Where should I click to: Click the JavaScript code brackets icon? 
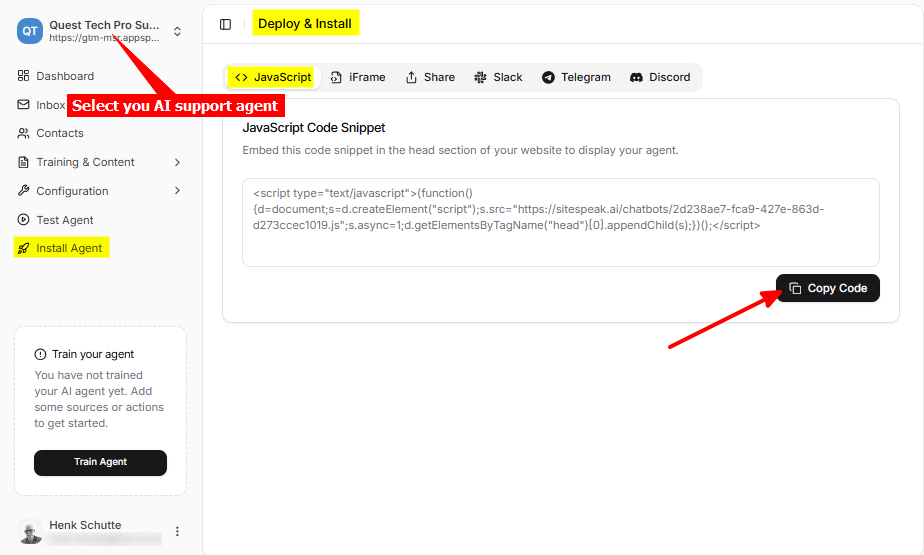pos(241,77)
